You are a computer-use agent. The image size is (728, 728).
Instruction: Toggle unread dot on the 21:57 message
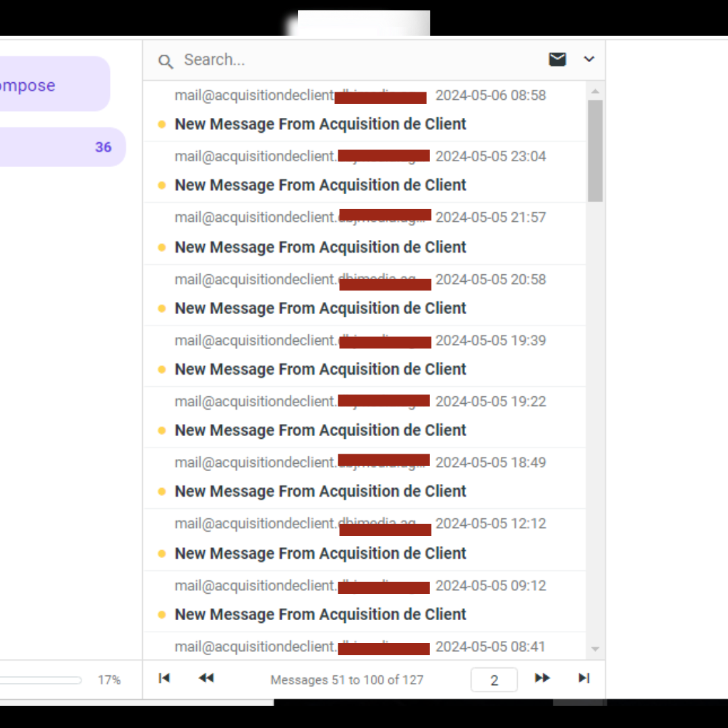pyautogui.click(x=162, y=247)
